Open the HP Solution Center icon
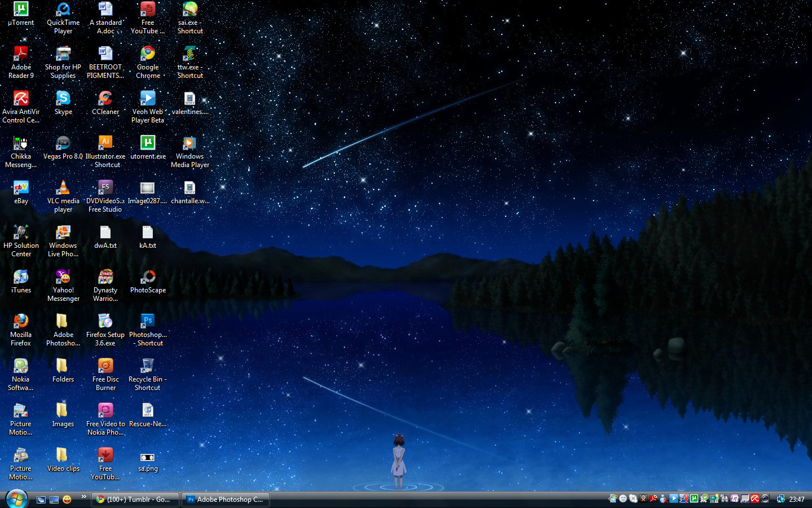The height and width of the screenshot is (508, 812). [x=21, y=241]
